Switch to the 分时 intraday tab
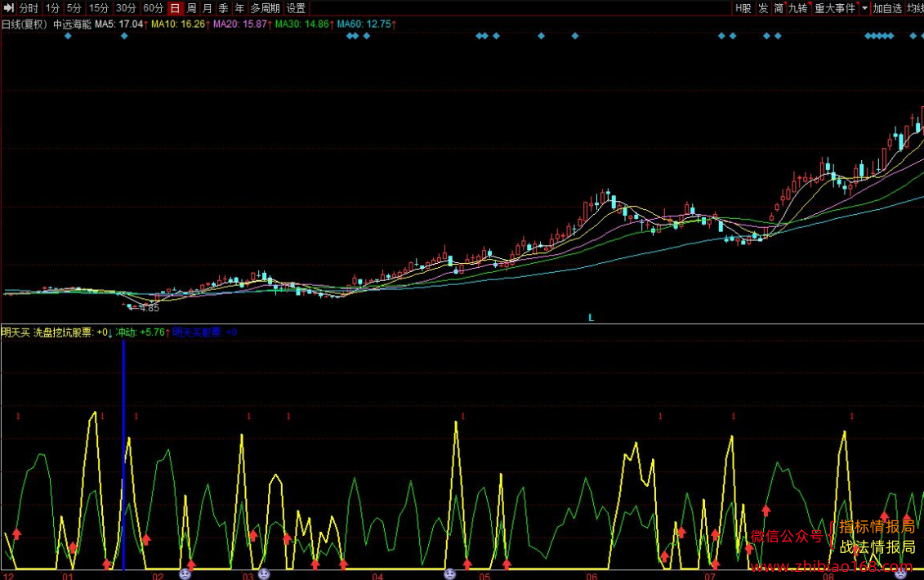924x580 pixels. pos(29,8)
